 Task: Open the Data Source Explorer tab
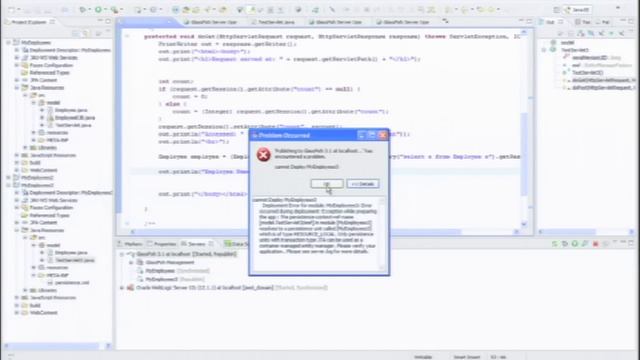[x=237, y=244]
